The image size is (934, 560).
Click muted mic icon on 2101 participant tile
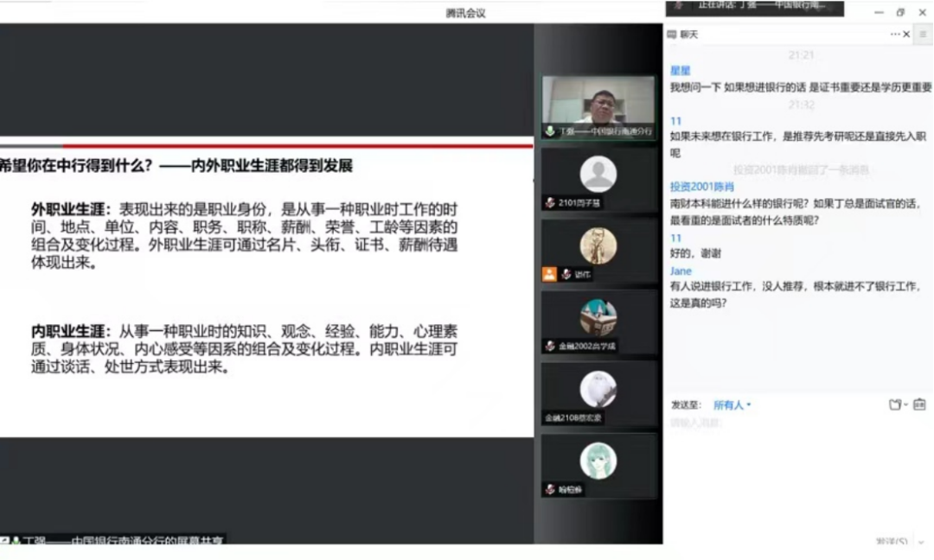point(549,203)
